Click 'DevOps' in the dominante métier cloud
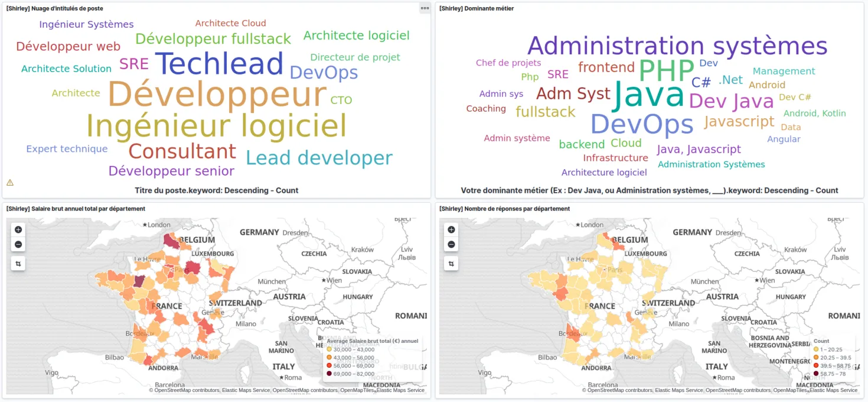The image size is (868, 402). [641, 124]
